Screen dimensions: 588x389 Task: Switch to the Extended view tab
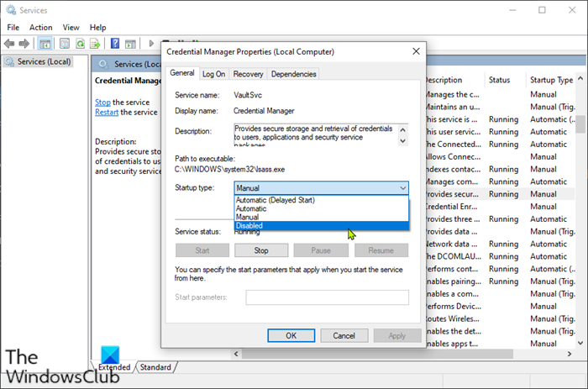pos(114,367)
